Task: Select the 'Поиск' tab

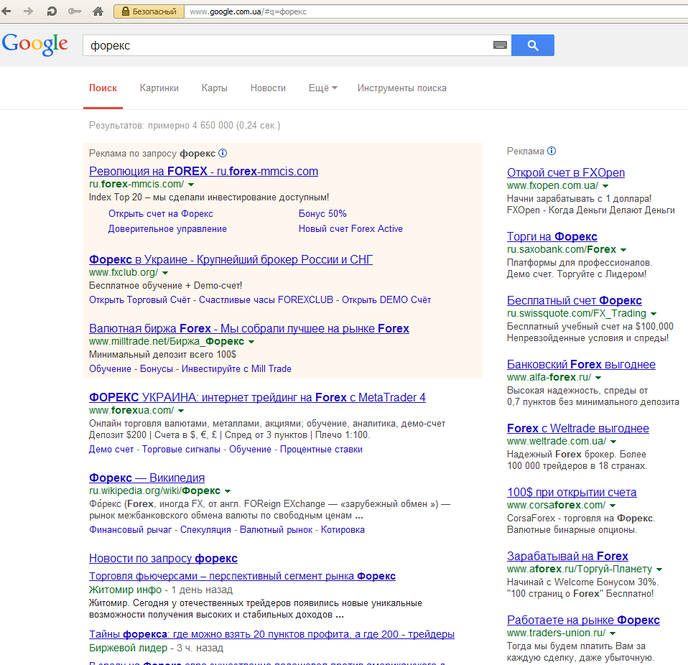Action: (x=103, y=88)
